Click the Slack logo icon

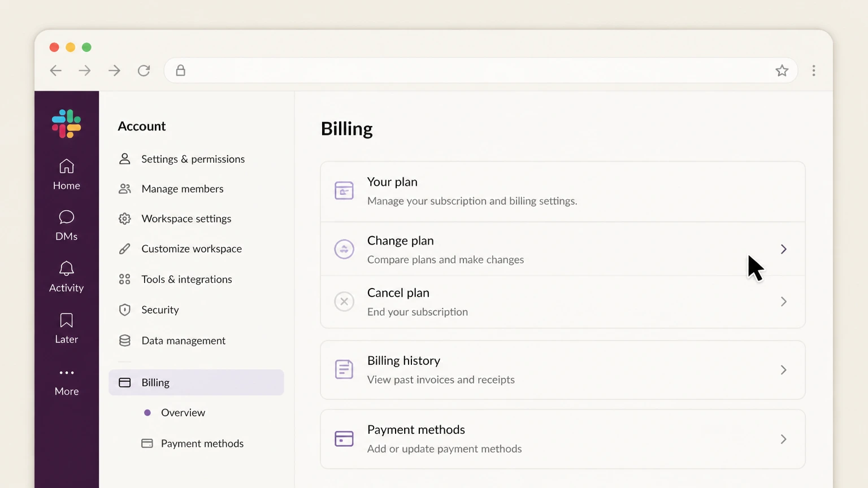67,124
